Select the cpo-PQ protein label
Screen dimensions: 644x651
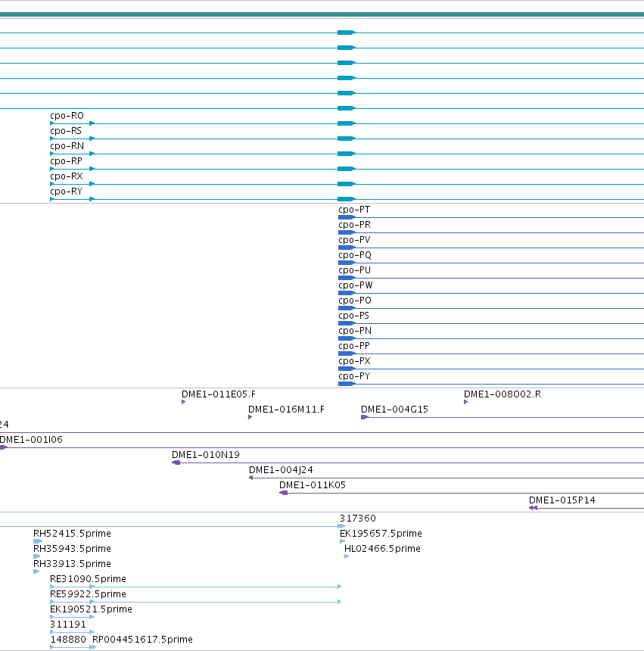coord(355,255)
